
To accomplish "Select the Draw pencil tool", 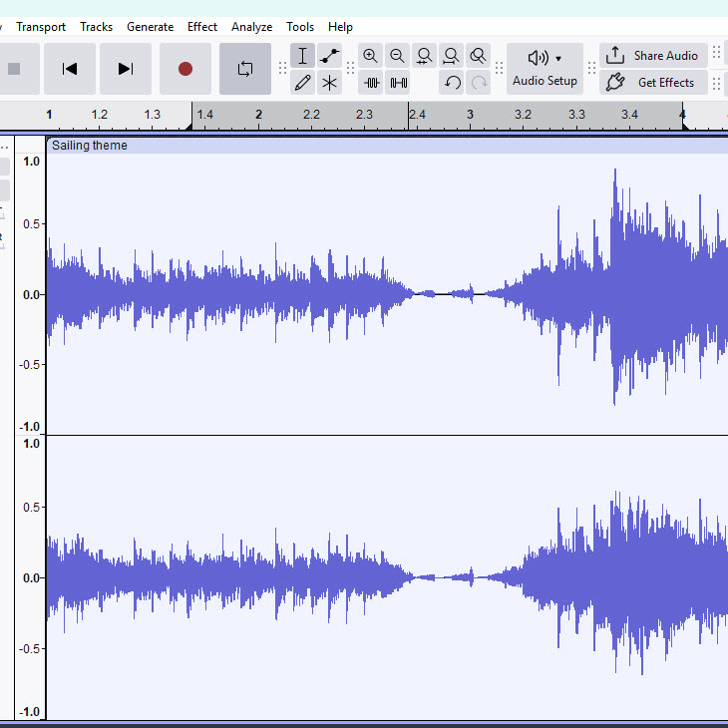I will click(x=303, y=83).
